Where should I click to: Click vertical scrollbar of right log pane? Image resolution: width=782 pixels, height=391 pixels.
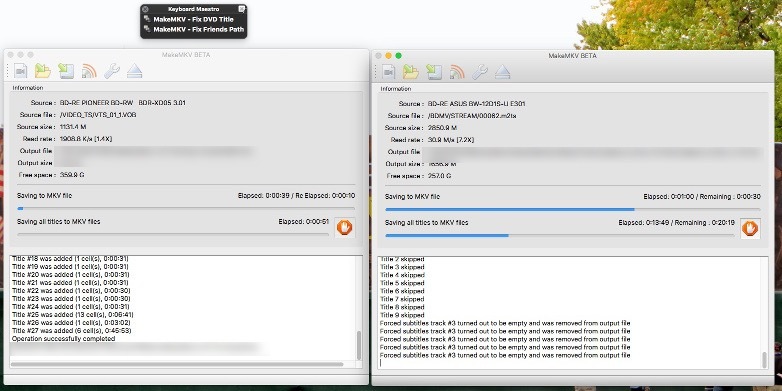[x=765, y=359]
